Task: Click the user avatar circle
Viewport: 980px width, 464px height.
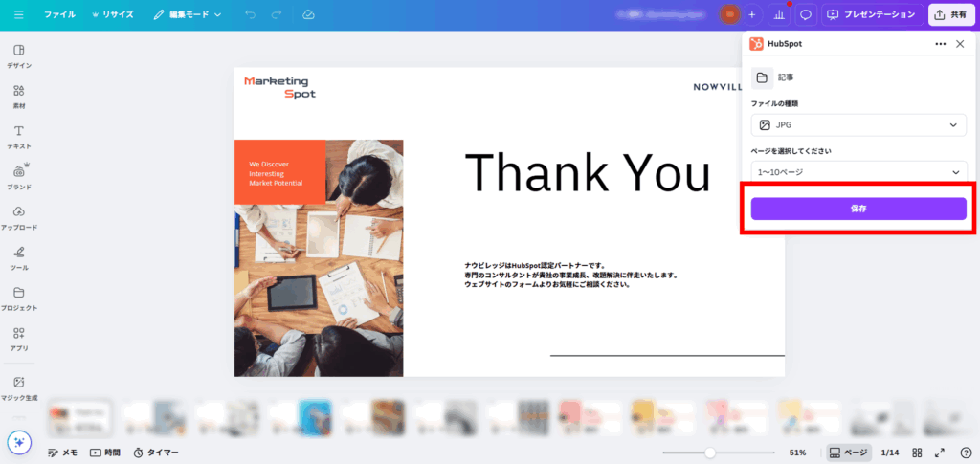Action: pyautogui.click(x=729, y=14)
